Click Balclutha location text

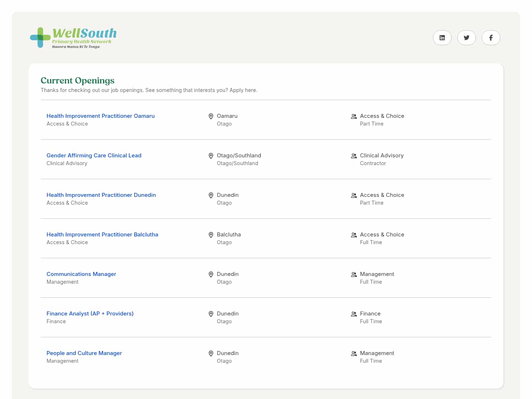click(229, 235)
